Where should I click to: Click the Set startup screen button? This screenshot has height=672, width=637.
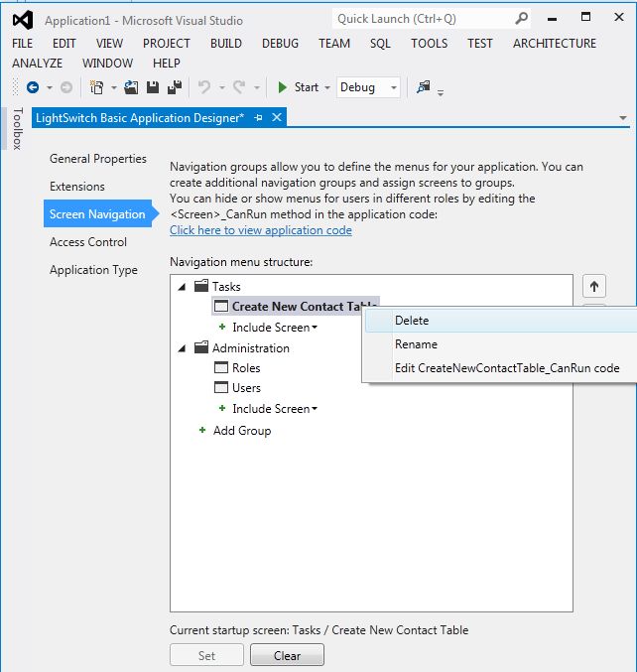click(x=206, y=655)
